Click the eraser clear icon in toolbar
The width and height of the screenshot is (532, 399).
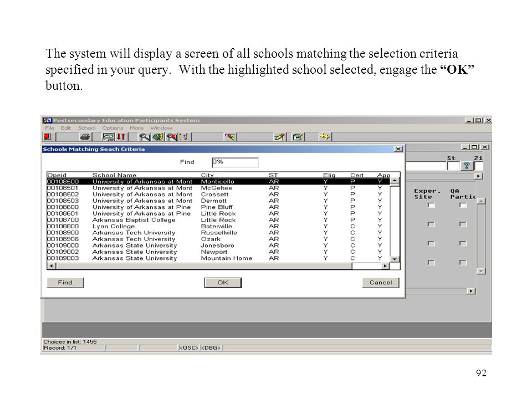pos(231,137)
